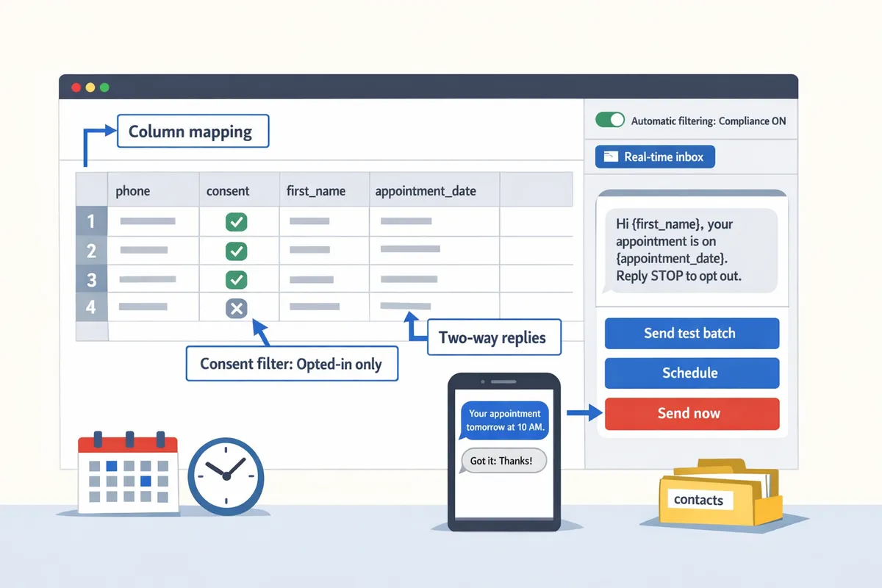This screenshot has height=588, width=882.
Task: Select row header 4
Action: coord(92,307)
